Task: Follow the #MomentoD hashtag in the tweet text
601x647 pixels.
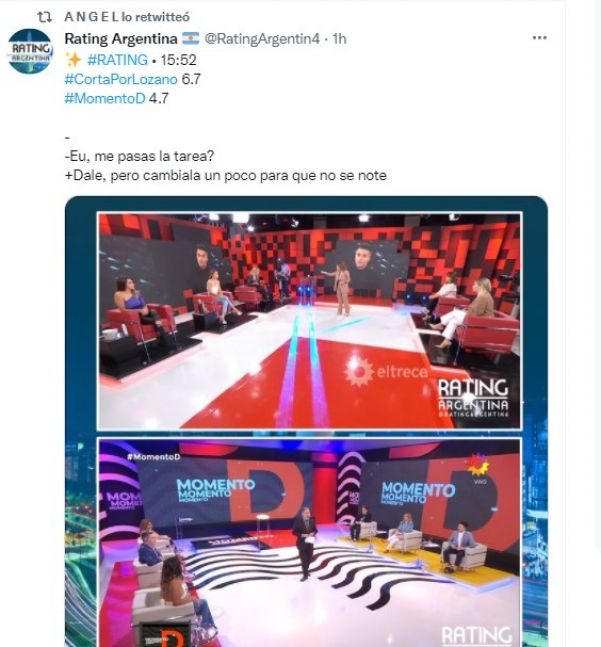Action: click(x=105, y=98)
